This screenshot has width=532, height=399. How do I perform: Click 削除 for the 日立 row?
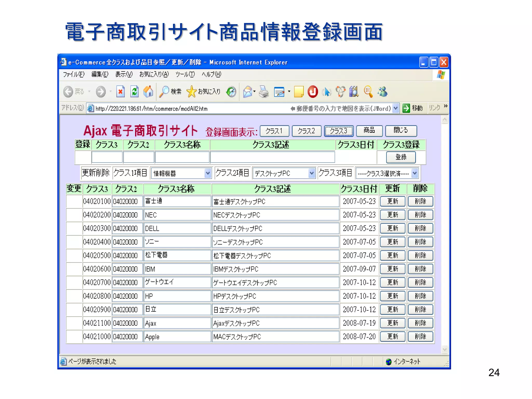click(420, 310)
